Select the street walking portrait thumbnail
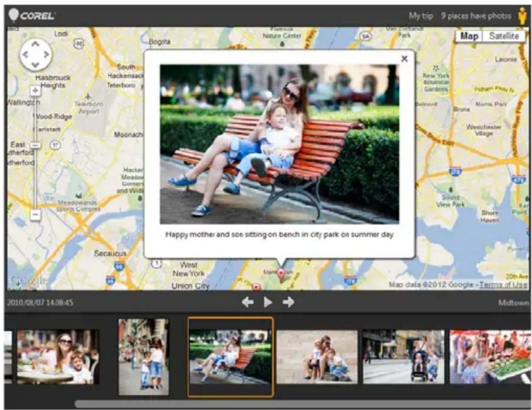 click(x=144, y=357)
